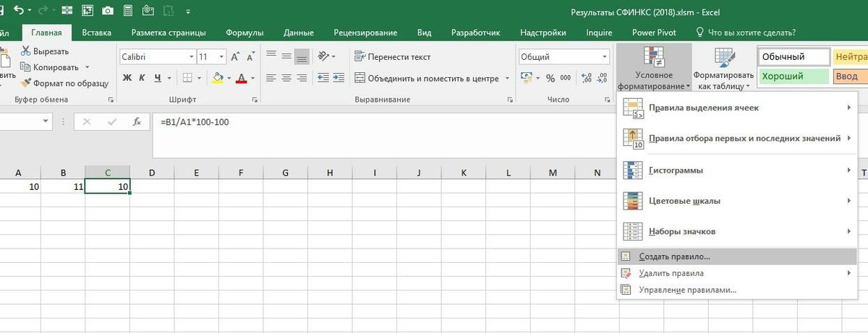The height and width of the screenshot is (333, 868).
Task: Decrease cell indent
Action: pos(323,78)
